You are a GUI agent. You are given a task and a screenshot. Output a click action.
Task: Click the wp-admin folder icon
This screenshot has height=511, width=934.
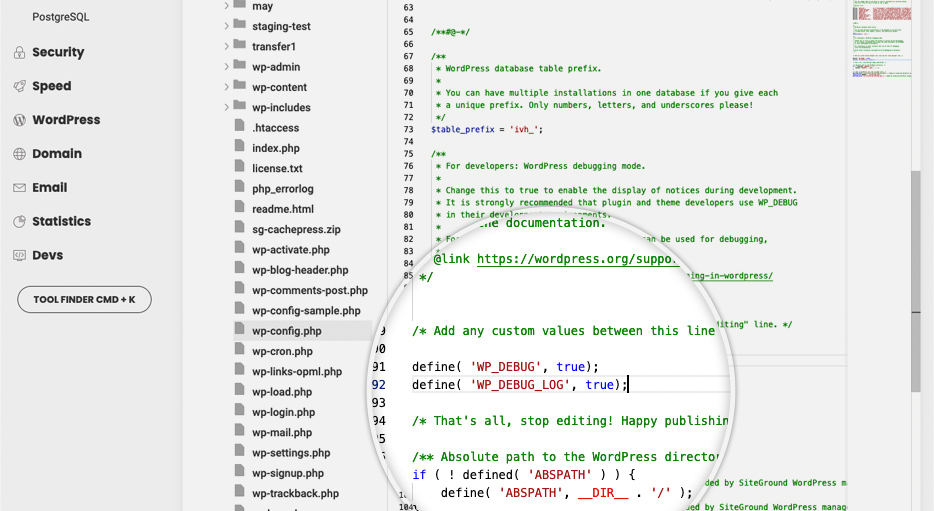click(x=239, y=65)
